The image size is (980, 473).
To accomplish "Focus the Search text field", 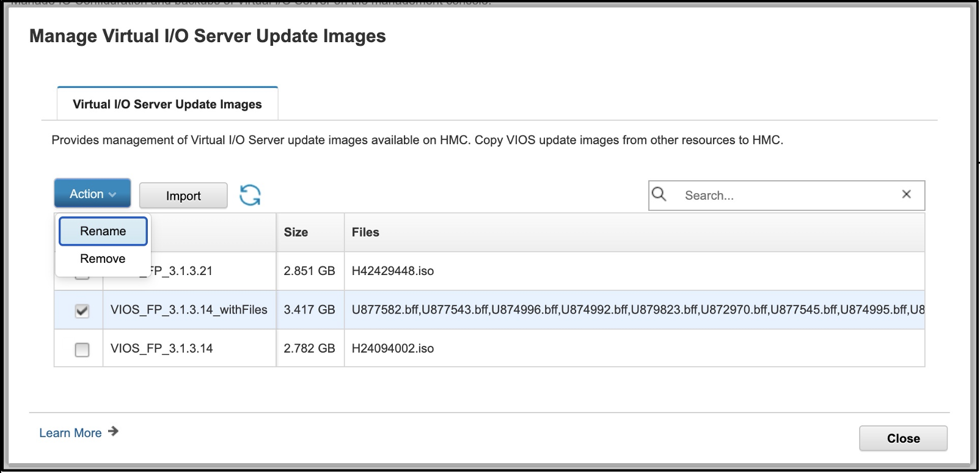I will click(x=785, y=196).
